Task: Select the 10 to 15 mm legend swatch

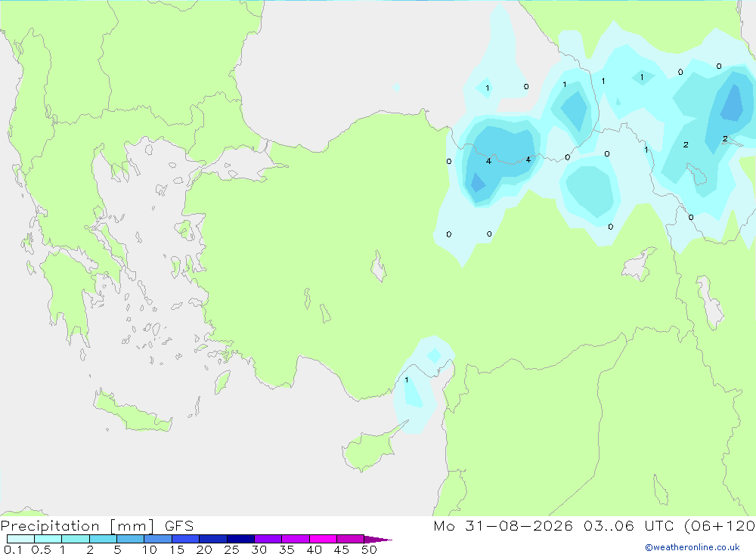Action: [158, 539]
